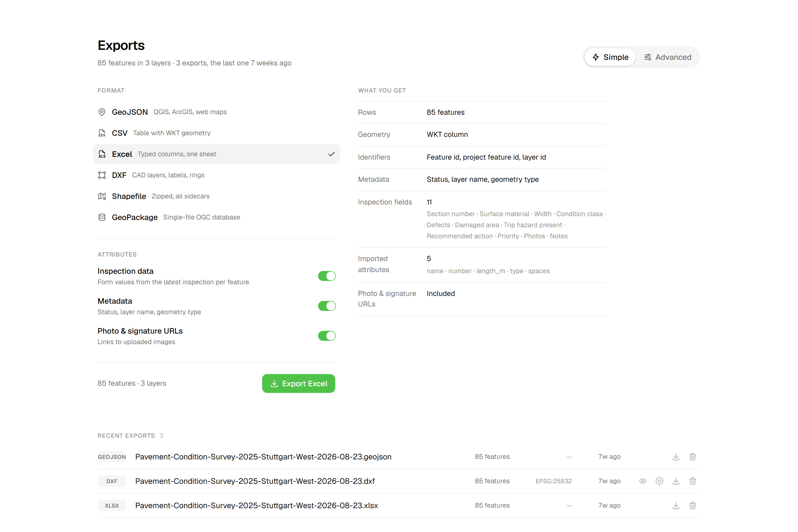Switch to Advanced mode
This screenshot has width=798, height=532.
pos(667,57)
